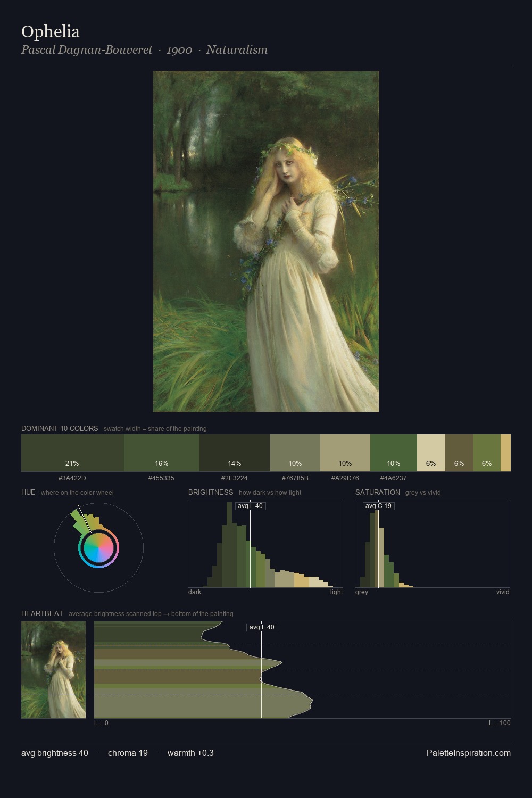Click the DOMINANT 10 COLORS heading

pyautogui.click(x=60, y=428)
